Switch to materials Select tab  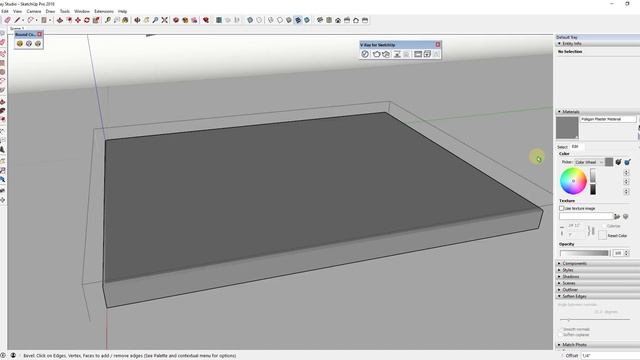562,147
